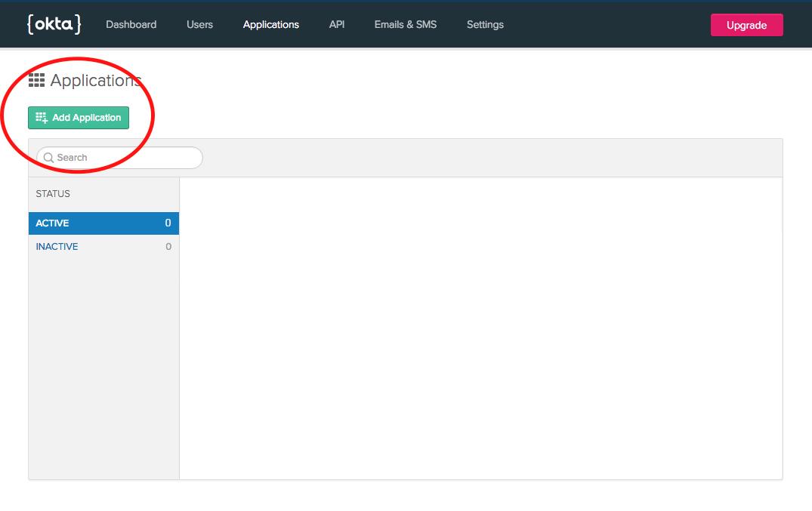Screen dimensions: 812x511
Task: Select the ACTIVE status filter
Action: click(53, 223)
